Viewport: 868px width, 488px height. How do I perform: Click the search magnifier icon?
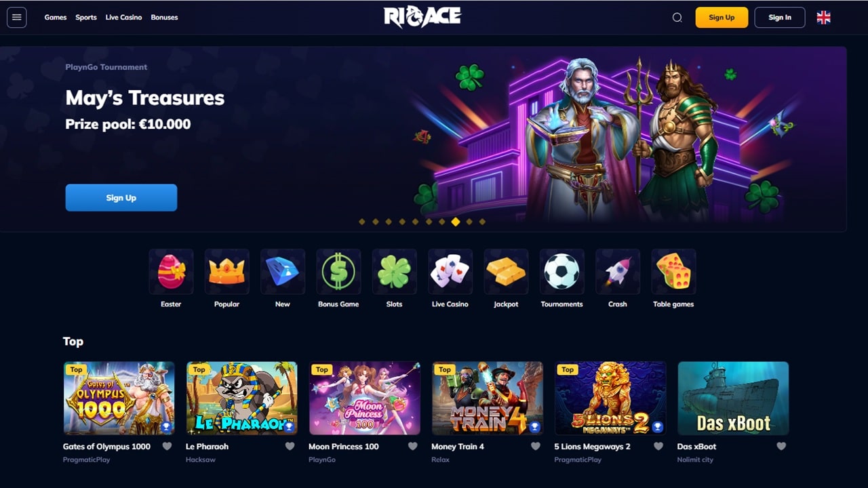pyautogui.click(x=677, y=18)
